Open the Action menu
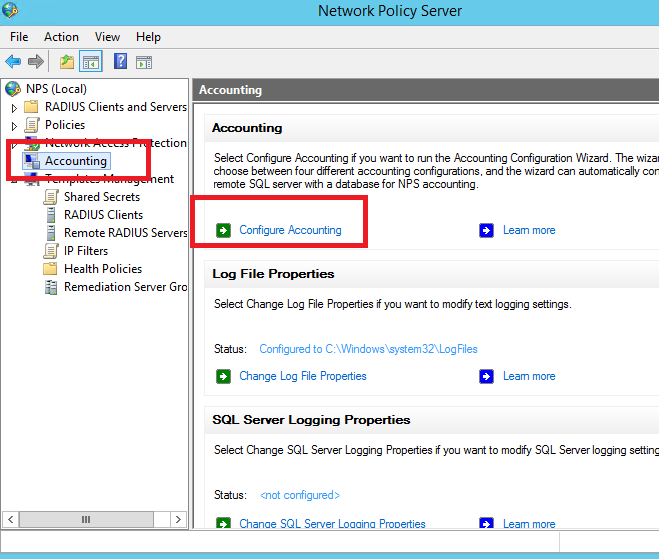The image size is (659, 559). [x=61, y=37]
